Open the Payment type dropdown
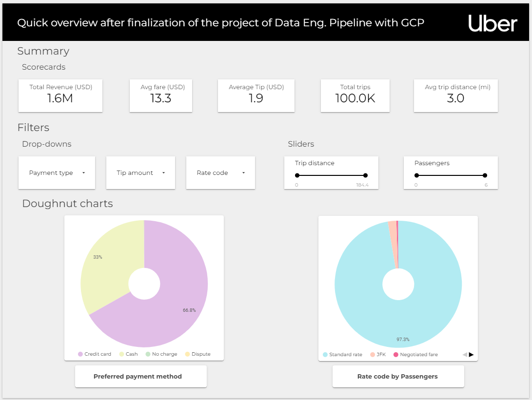This screenshot has height=400, width=532. click(57, 172)
